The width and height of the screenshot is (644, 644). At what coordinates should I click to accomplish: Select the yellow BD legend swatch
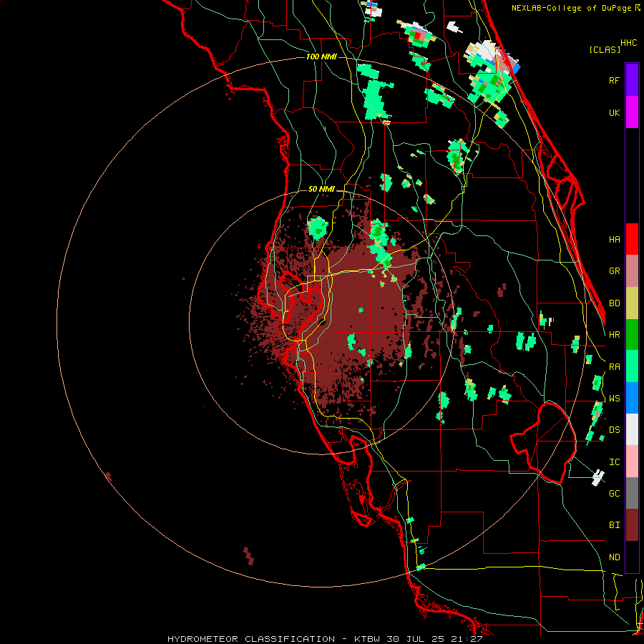point(632,303)
